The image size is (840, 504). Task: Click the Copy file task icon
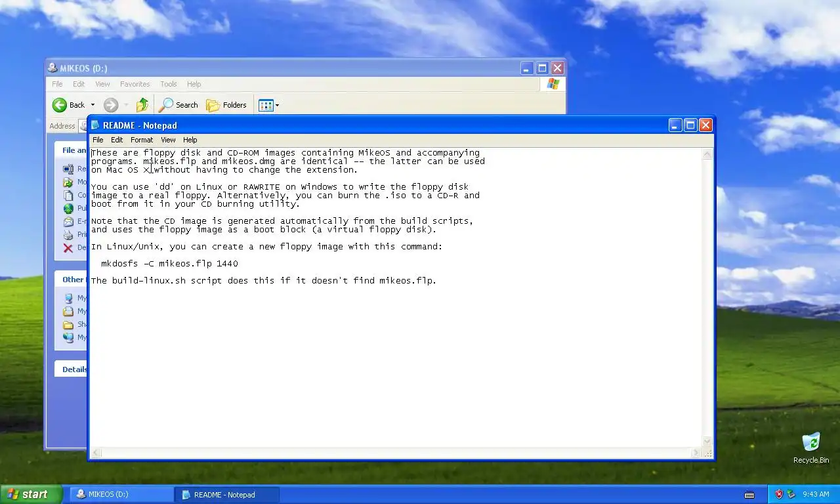[x=68, y=195]
